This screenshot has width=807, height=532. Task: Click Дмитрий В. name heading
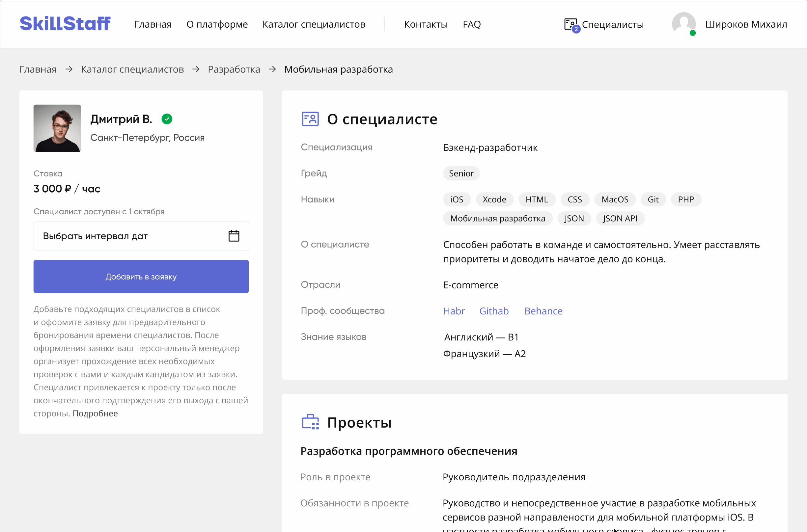(121, 119)
